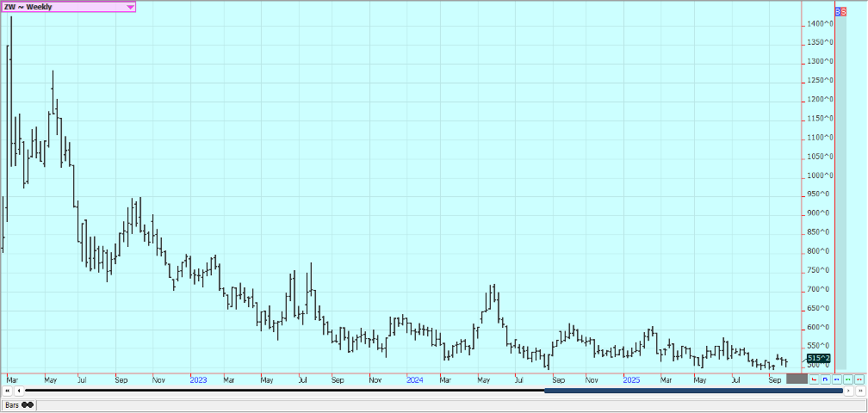Jump to latest data with double-right arrow
The height and width of the screenshot is (413, 868).
pyautogui.click(x=859, y=391)
